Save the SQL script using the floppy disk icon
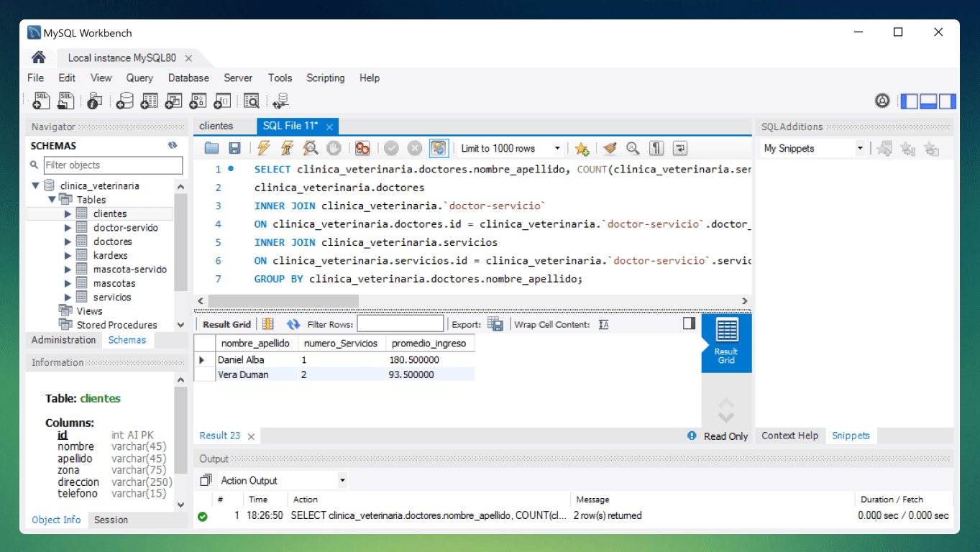Image resolution: width=980 pixels, height=552 pixels. tap(234, 148)
